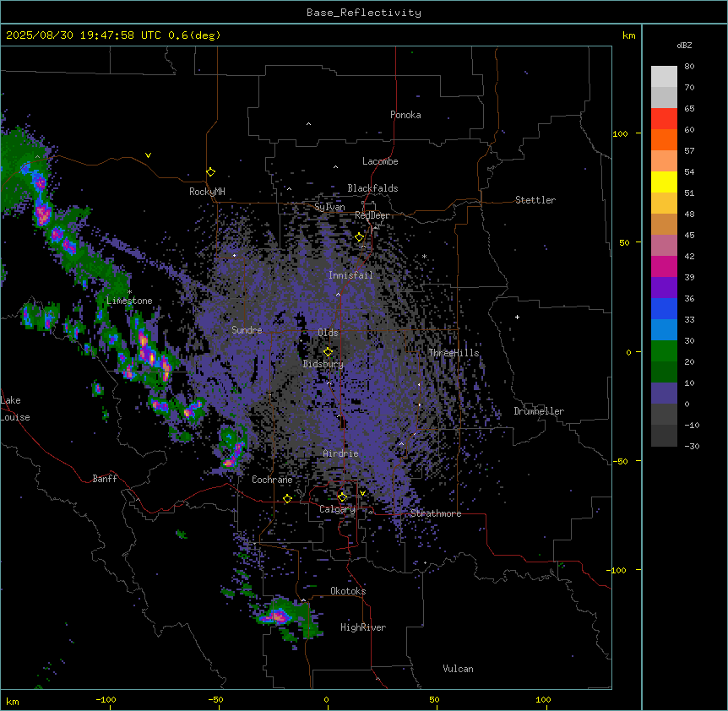Click the storm cell northwest of Cochrane
728x711 pixels.
[232, 449]
